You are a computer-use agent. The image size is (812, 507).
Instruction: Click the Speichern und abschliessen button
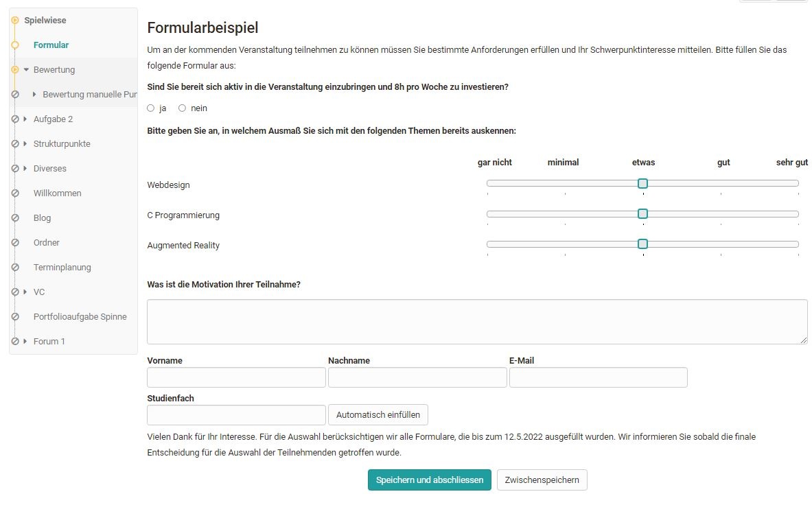(x=429, y=480)
